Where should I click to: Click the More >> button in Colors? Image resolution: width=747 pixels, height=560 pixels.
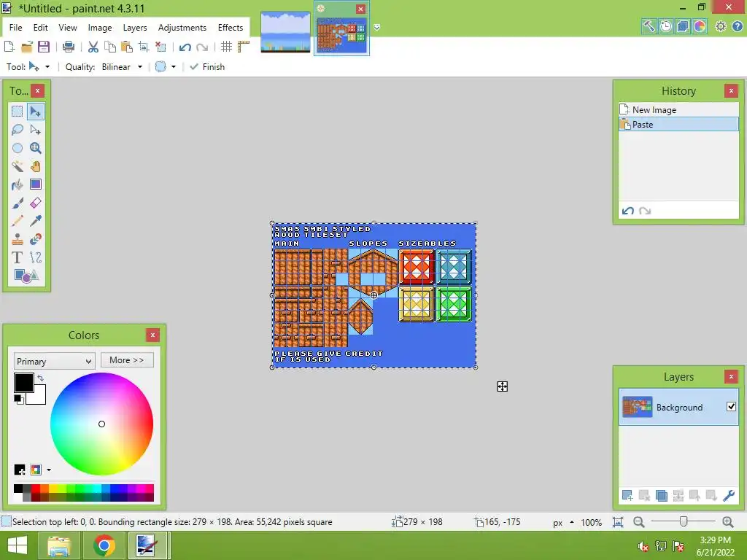pos(127,360)
